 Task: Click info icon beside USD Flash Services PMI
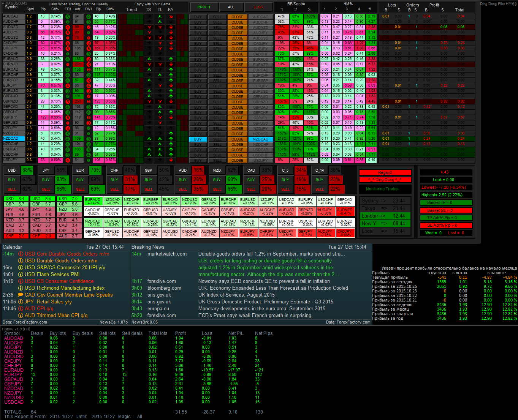(x=21, y=275)
